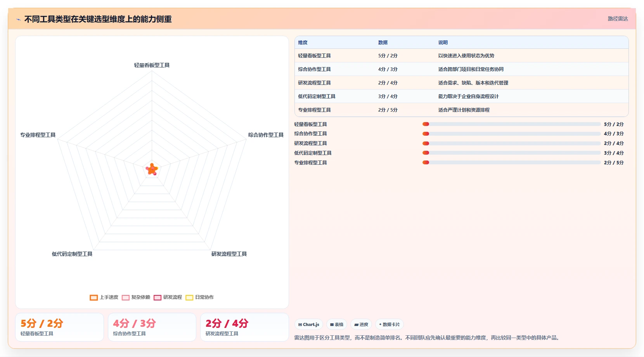The width and height of the screenshot is (644, 357).
Task: Click the 轻量看板型工具 progress bar
Action: click(x=511, y=124)
